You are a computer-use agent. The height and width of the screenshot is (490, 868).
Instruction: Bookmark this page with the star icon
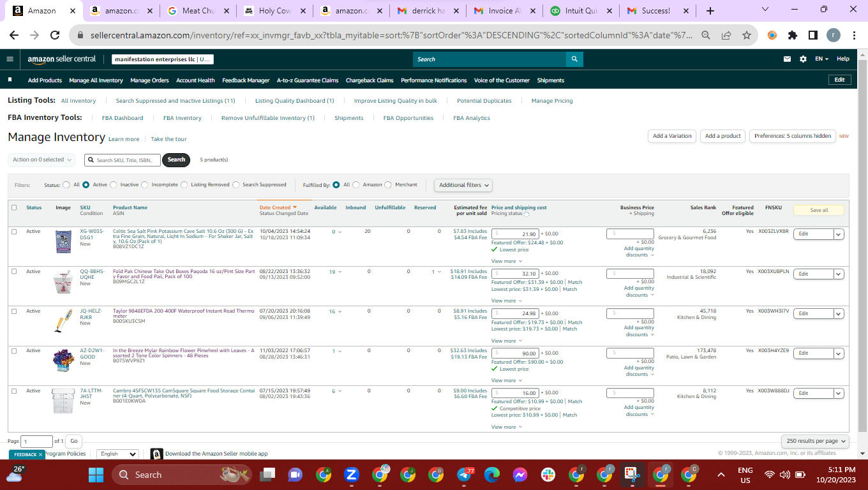[x=747, y=36]
